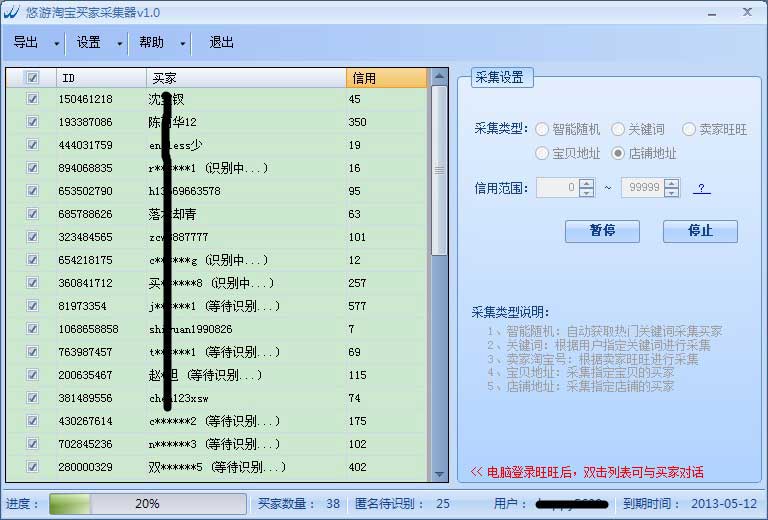
Task: Increase minimum credit with up spinner
Action: pyautogui.click(x=586, y=183)
